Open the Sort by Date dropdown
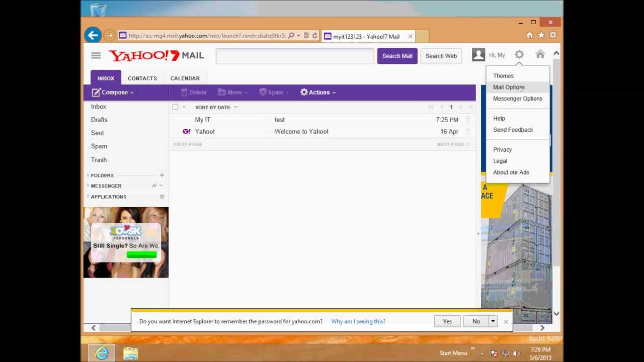Screen dimensions: 644x362 (x=216, y=107)
